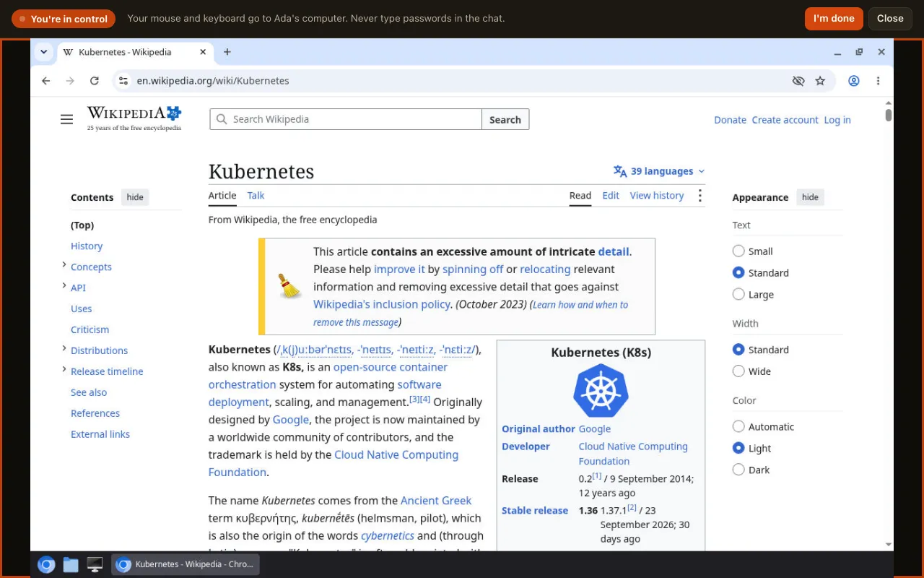The height and width of the screenshot is (578, 924).
Task: Select the Read tab
Action: click(x=580, y=196)
